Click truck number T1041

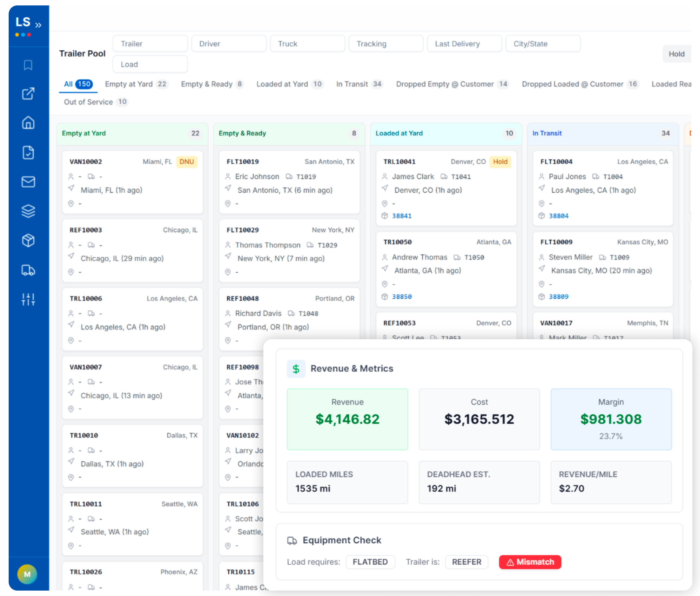tap(461, 177)
